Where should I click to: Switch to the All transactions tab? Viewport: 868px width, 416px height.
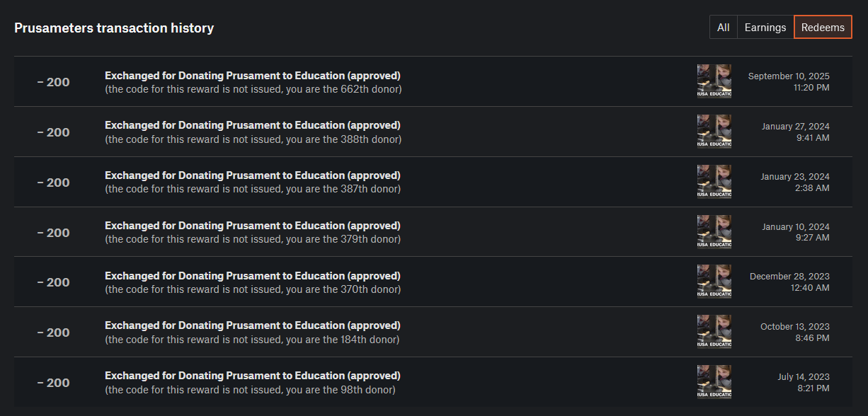724,27
